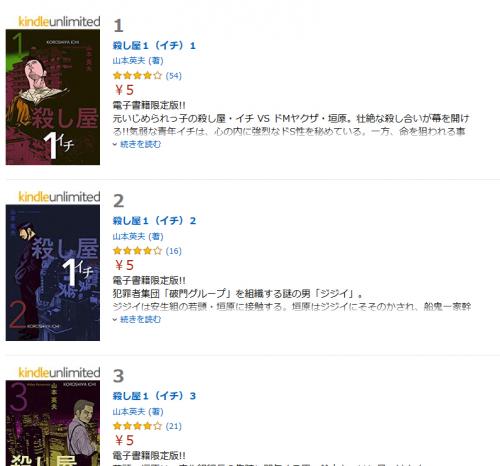Open title link 殺し屋1(イチ)3
The image size is (500, 466).
[x=154, y=396]
